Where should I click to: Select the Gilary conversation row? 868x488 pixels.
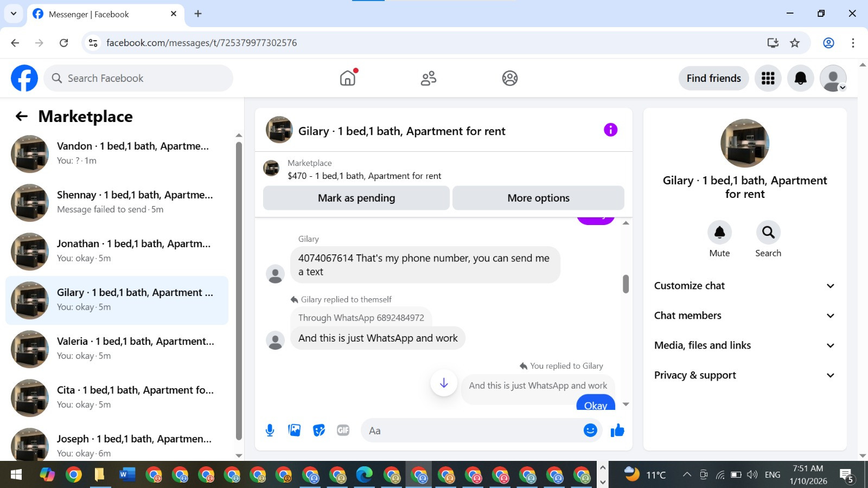point(117,300)
